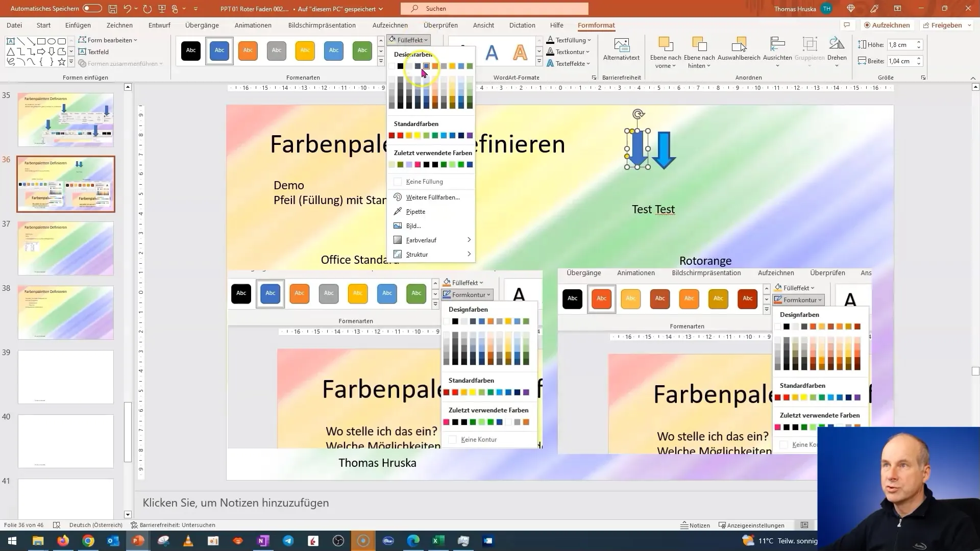Click the Redo icon

pyautogui.click(x=148, y=9)
